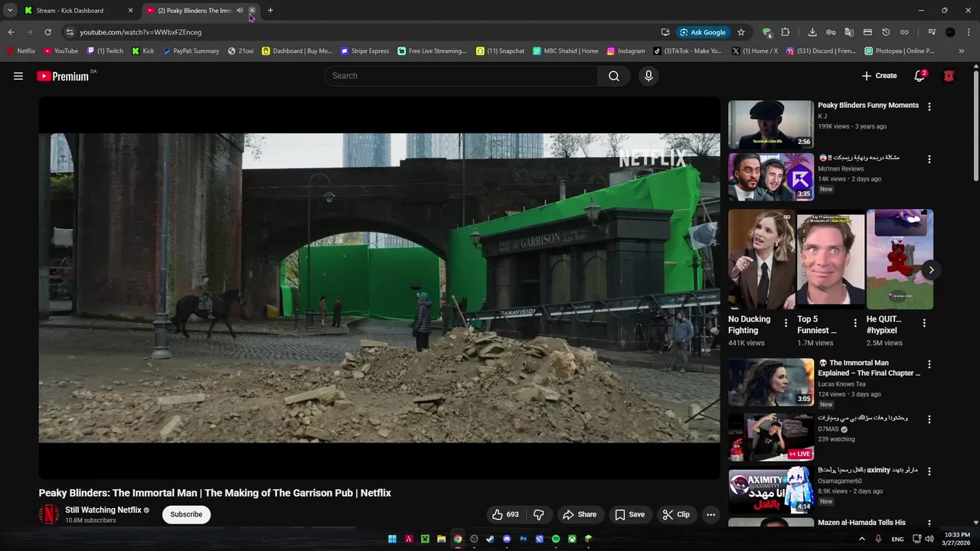980x551 pixels.
Task: Click the Still Watching Netflix channel avatar
Action: [x=49, y=514]
